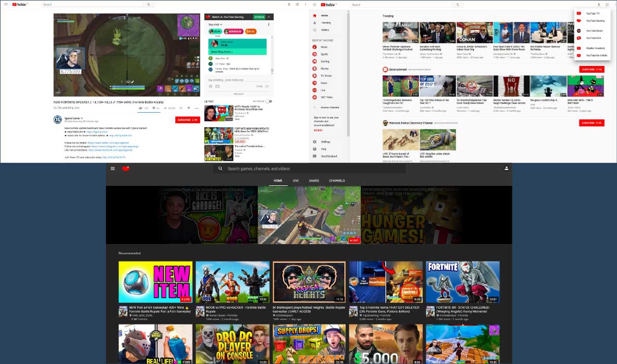The width and height of the screenshot is (617, 364).
Task: Click send arrow in live chat box
Action: (x=267, y=86)
